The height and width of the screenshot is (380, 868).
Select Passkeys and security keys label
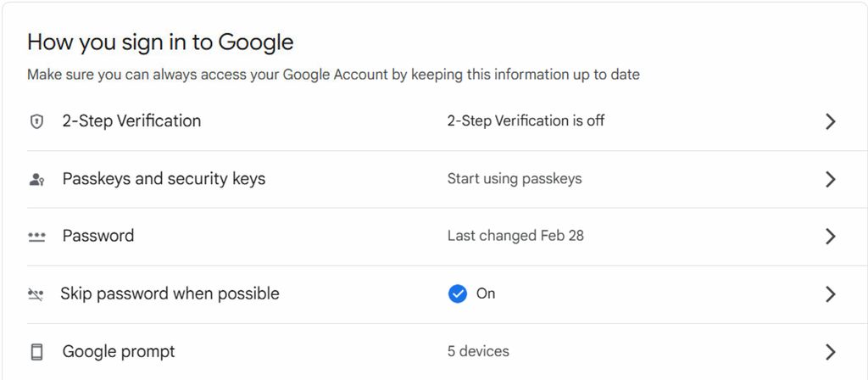164,179
